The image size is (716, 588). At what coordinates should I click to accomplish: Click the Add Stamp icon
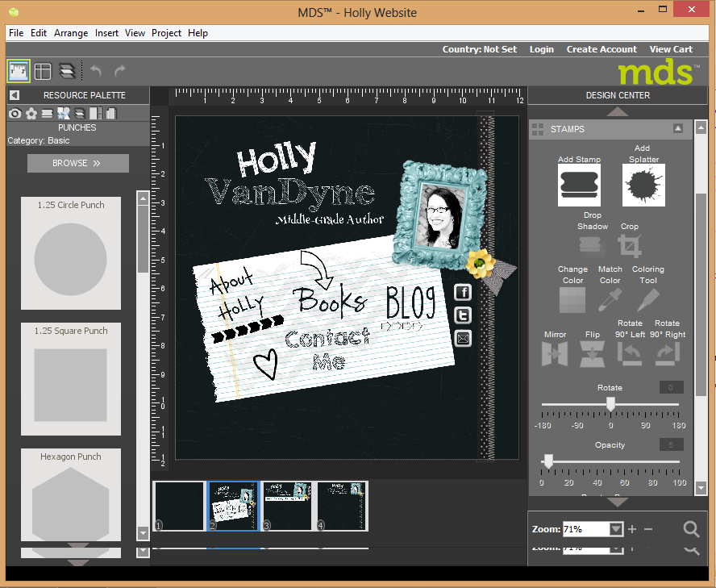click(x=579, y=185)
